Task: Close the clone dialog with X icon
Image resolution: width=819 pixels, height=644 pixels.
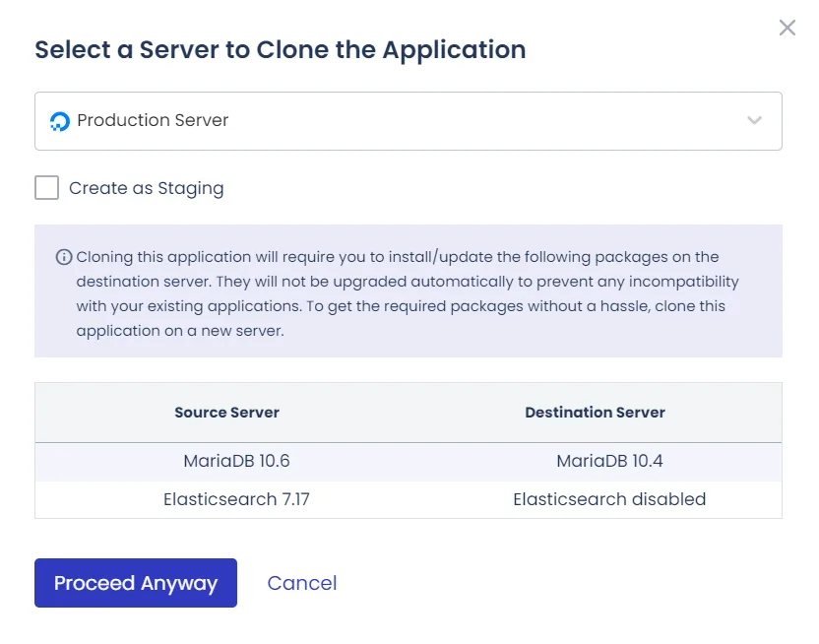Action: coord(787,28)
